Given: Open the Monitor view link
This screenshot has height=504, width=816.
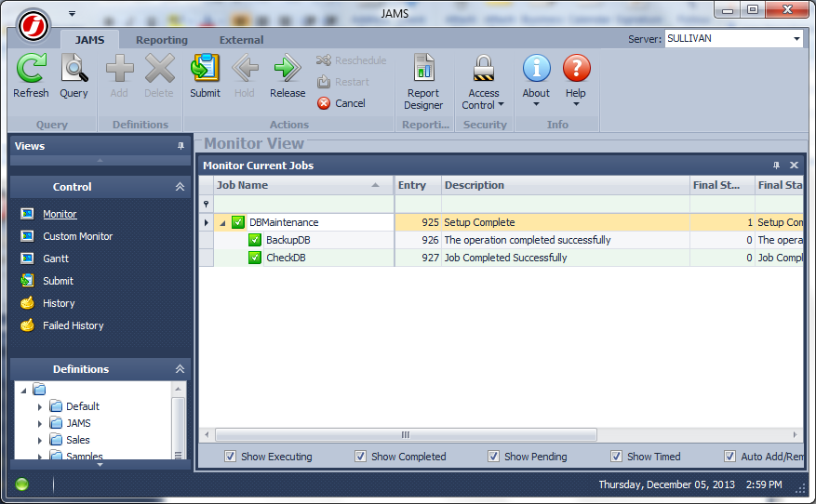Looking at the screenshot, I should tap(60, 214).
